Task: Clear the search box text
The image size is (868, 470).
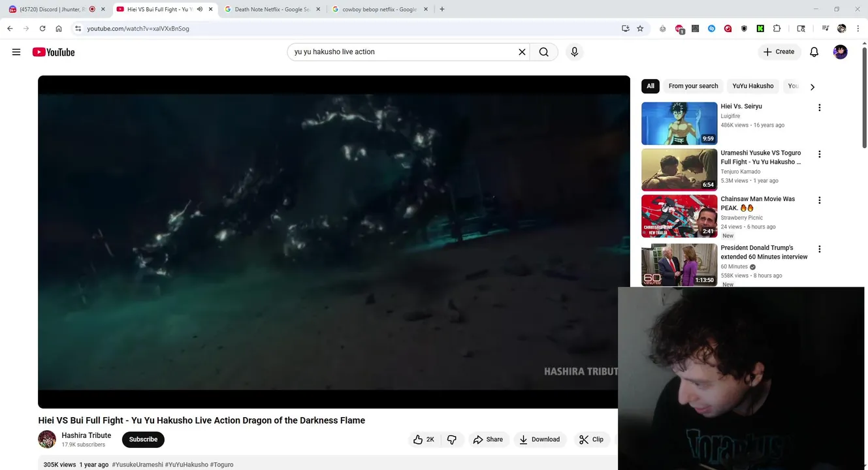Action: pos(522,52)
